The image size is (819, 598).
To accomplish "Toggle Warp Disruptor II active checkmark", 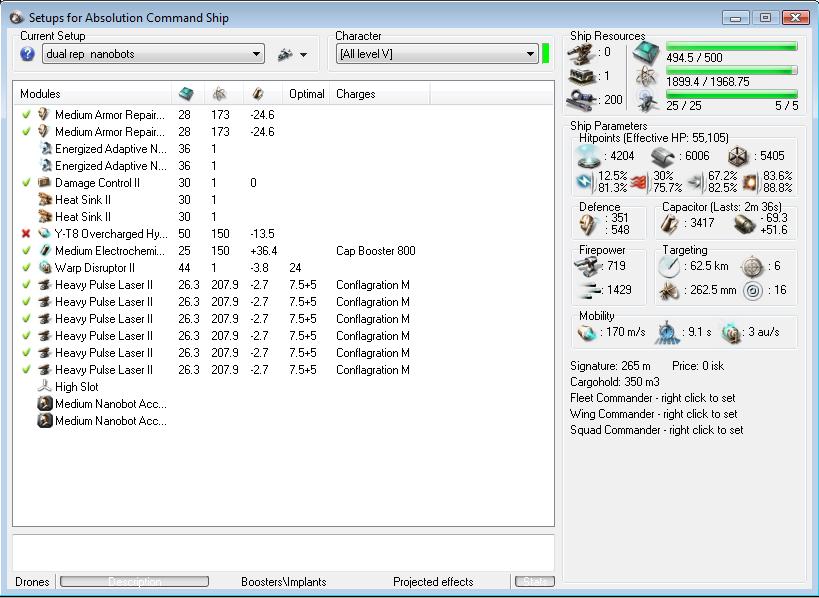I will [x=26, y=268].
